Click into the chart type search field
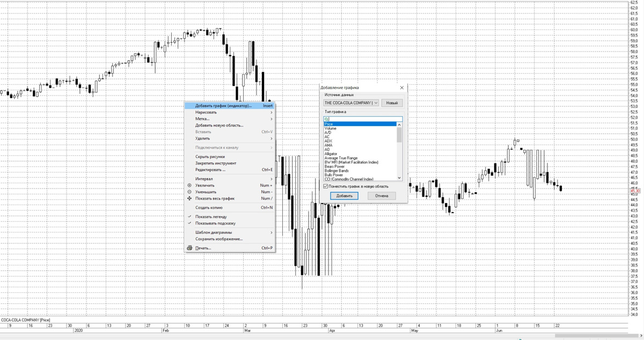This screenshot has width=644, height=340. [363, 119]
